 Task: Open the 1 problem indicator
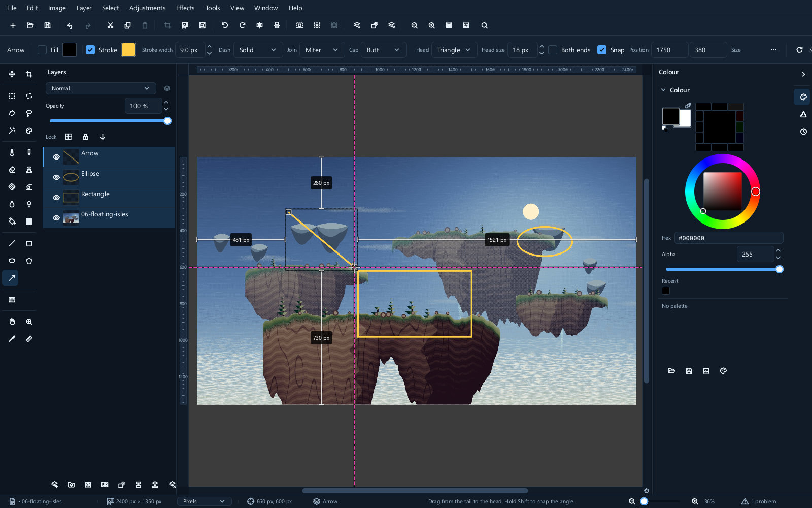(x=759, y=501)
